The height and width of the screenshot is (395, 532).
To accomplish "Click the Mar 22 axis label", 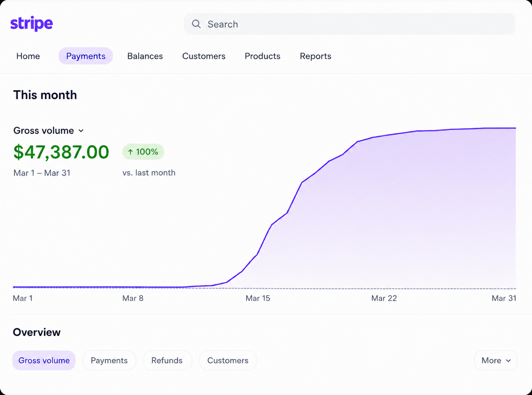I will click(x=384, y=298).
